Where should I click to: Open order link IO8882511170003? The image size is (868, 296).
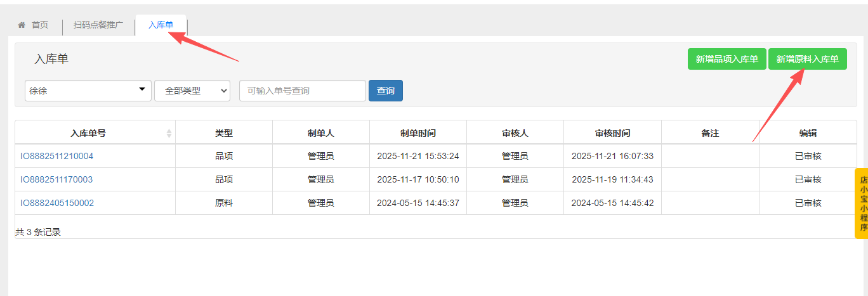point(56,179)
